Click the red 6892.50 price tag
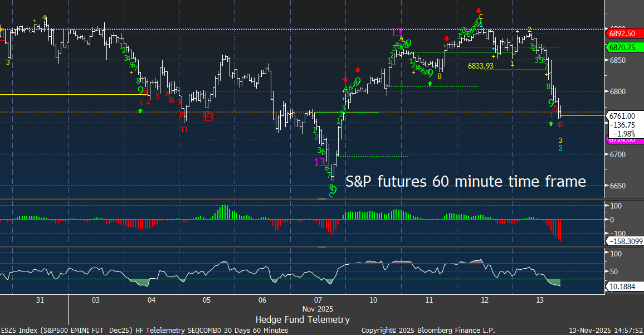 (x=623, y=33)
